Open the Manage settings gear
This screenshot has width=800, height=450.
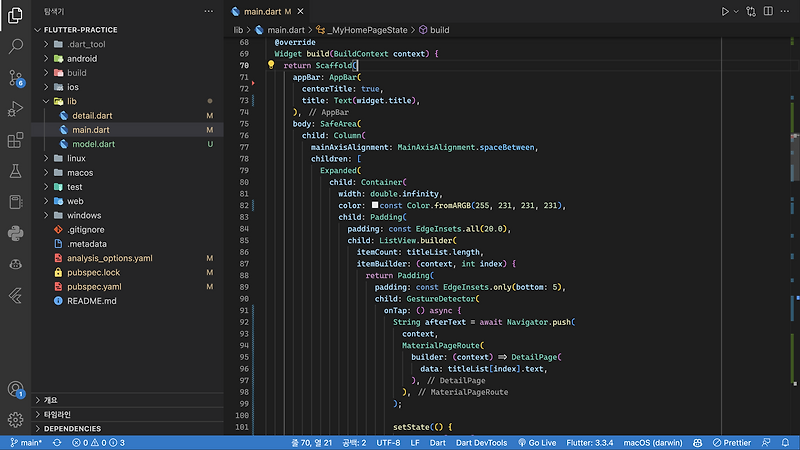(15, 419)
